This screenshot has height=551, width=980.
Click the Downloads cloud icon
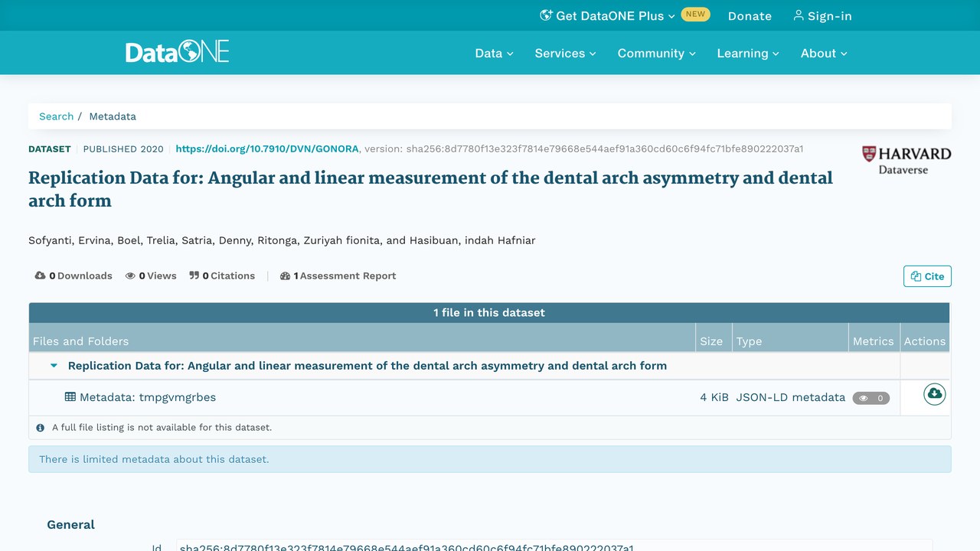tap(41, 275)
